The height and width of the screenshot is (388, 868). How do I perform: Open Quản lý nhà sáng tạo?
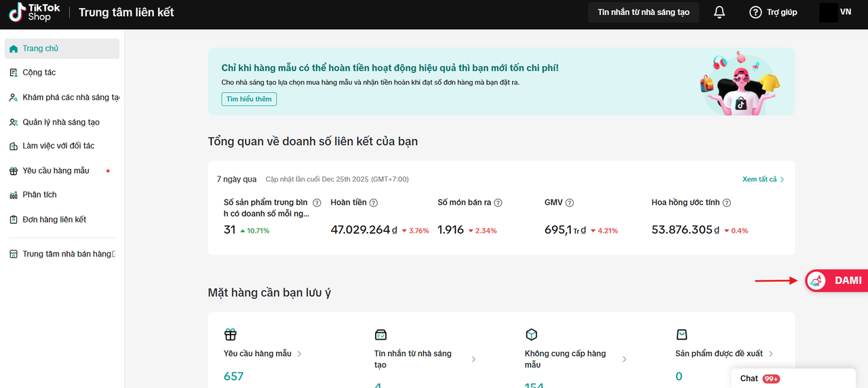[x=62, y=122]
